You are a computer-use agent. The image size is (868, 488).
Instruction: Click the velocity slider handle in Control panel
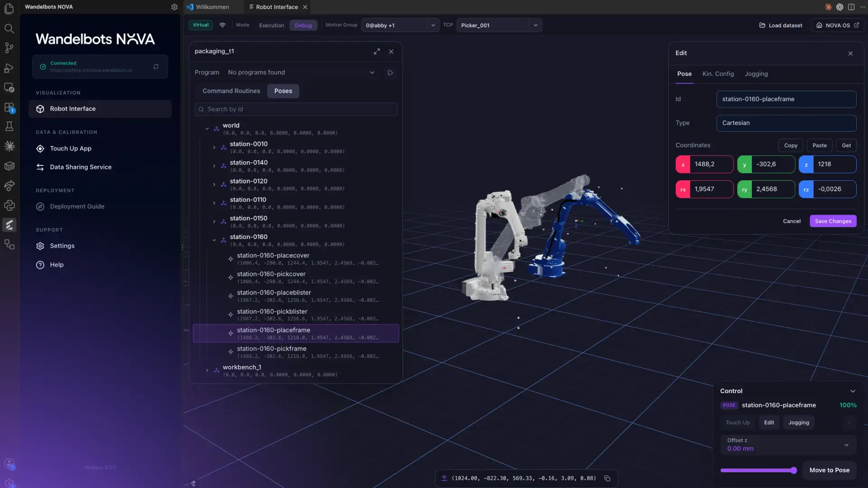[793, 470]
